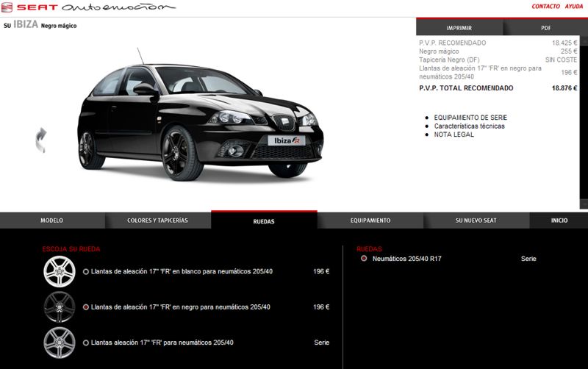Open the MODELO tab
The height and width of the screenshot is (369, 588).
52,221
